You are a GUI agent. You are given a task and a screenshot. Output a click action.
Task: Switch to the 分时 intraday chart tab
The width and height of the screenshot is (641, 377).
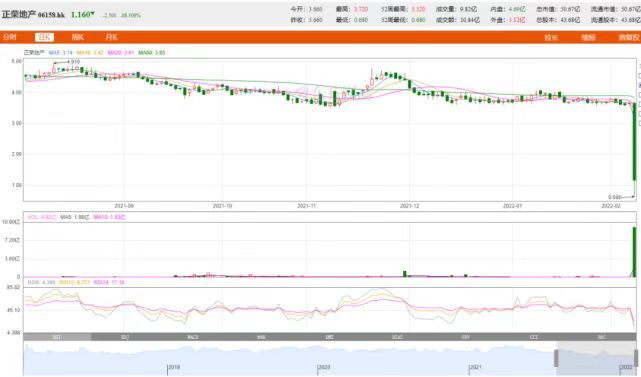click(9, 37)
